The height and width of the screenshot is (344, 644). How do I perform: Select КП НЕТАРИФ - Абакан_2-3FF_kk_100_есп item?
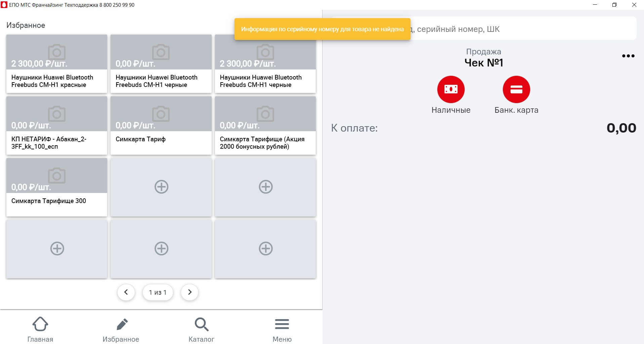pyautogui.click(x=57, y=126)
